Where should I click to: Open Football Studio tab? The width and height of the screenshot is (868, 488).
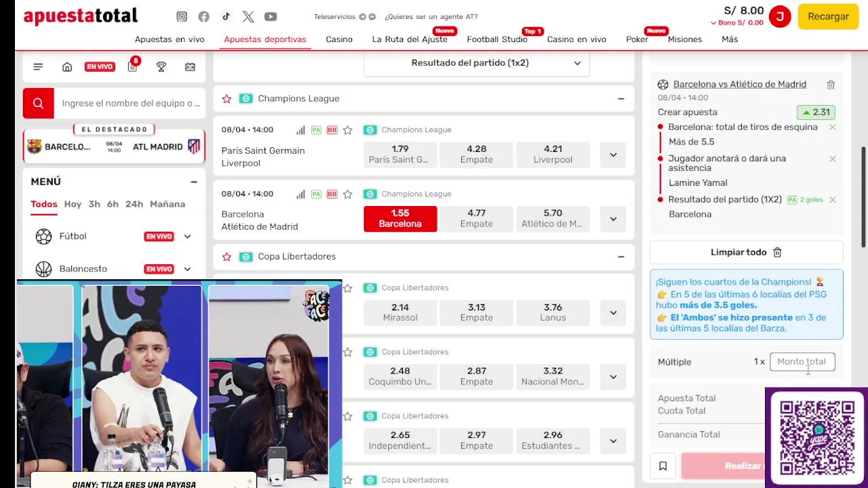point(497,39)
